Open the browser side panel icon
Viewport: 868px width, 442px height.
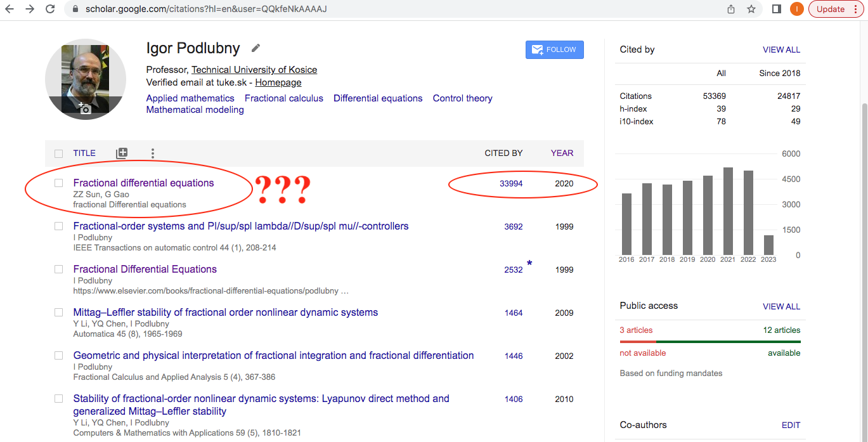pyautogui.click(x=776, y=10)
